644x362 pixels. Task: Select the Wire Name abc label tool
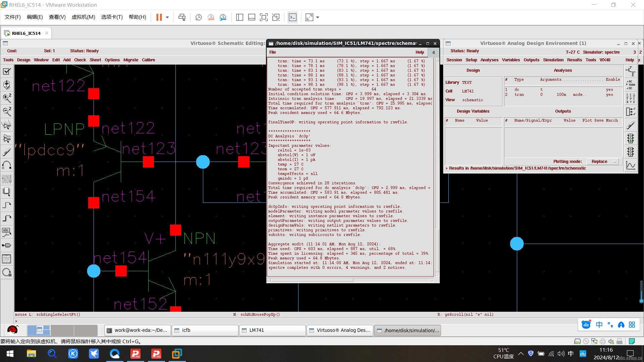[7, 232]
